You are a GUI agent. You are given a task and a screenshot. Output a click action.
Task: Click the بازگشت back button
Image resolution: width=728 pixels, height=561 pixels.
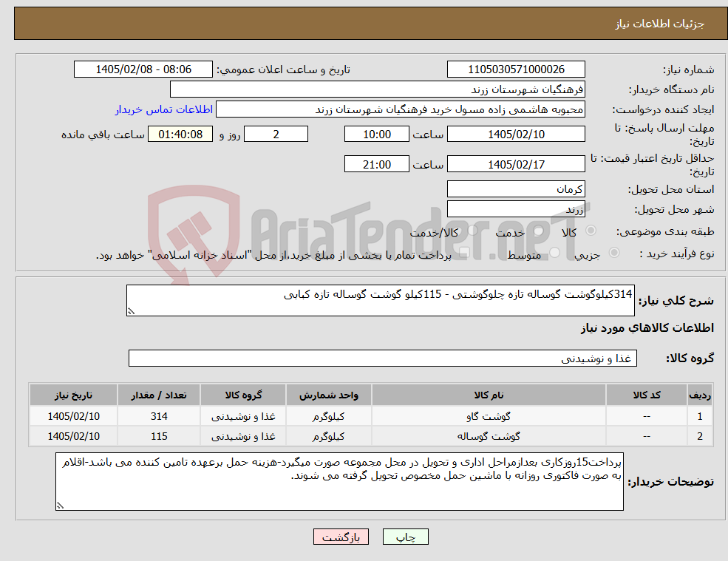[341, 537]
